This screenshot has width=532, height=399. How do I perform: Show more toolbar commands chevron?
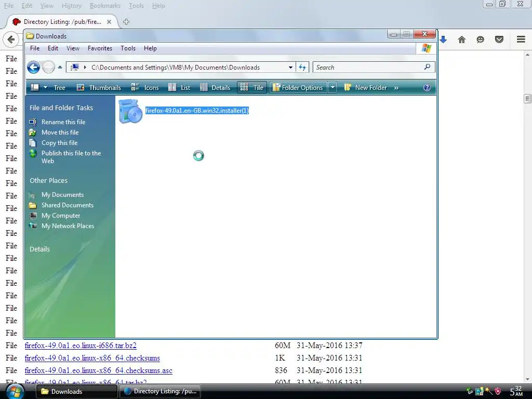396,88
